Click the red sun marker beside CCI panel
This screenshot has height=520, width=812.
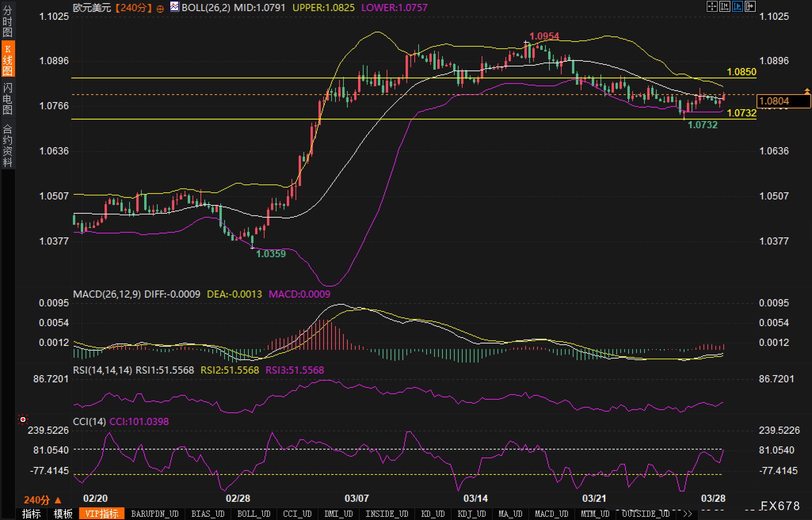coord(23,419)
